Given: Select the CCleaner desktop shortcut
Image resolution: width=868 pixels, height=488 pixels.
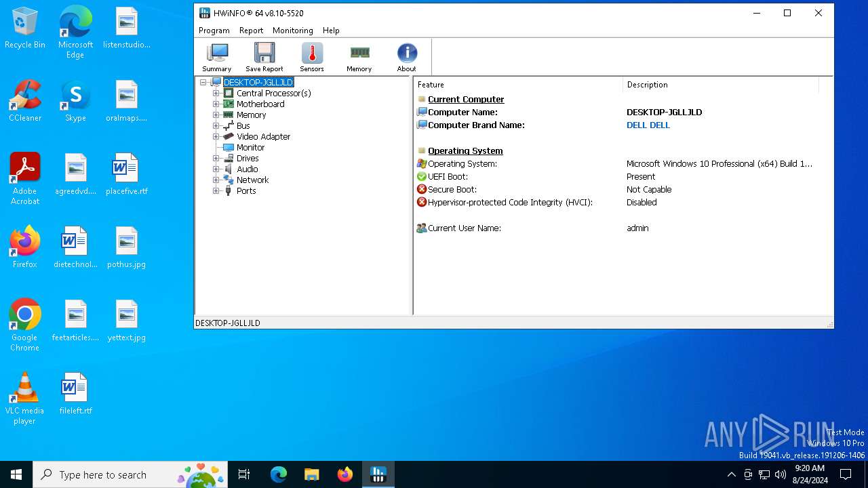Looking at the screenshot, I should (x=25, y=101).
